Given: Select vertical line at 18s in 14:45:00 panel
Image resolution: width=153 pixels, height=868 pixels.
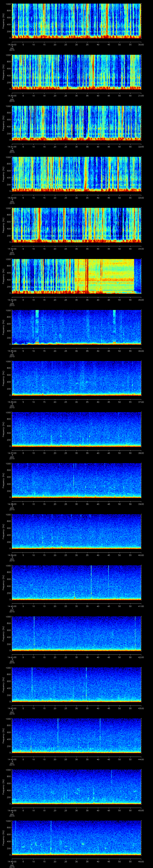Looking at the screenshot, I should [51, 836].
